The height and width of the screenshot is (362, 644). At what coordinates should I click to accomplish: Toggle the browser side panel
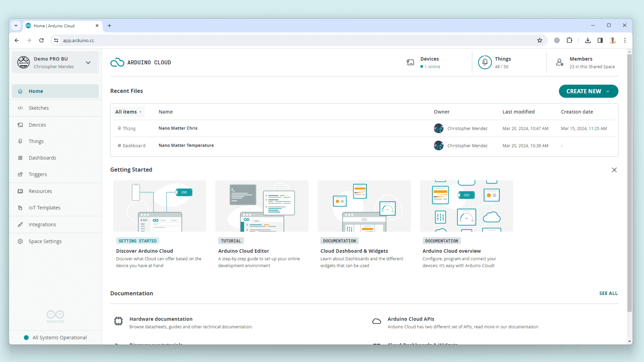pos(600,40)
